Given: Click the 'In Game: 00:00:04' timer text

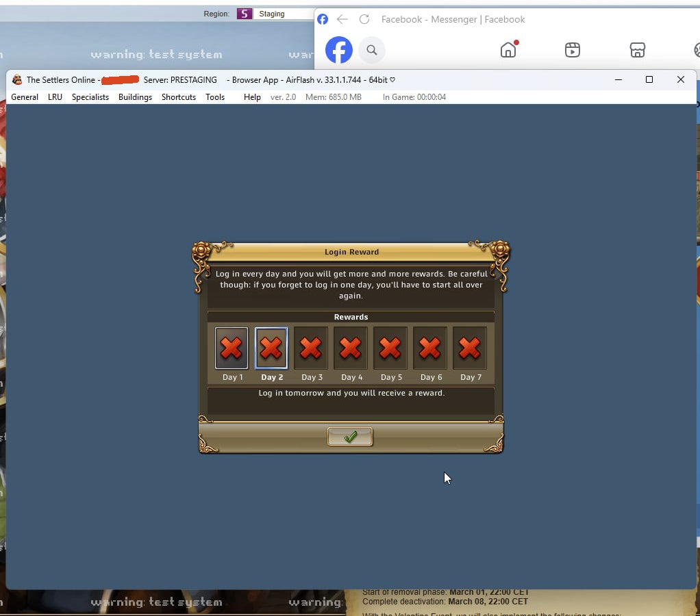Looking at the screenshot, I should point(414,97).
